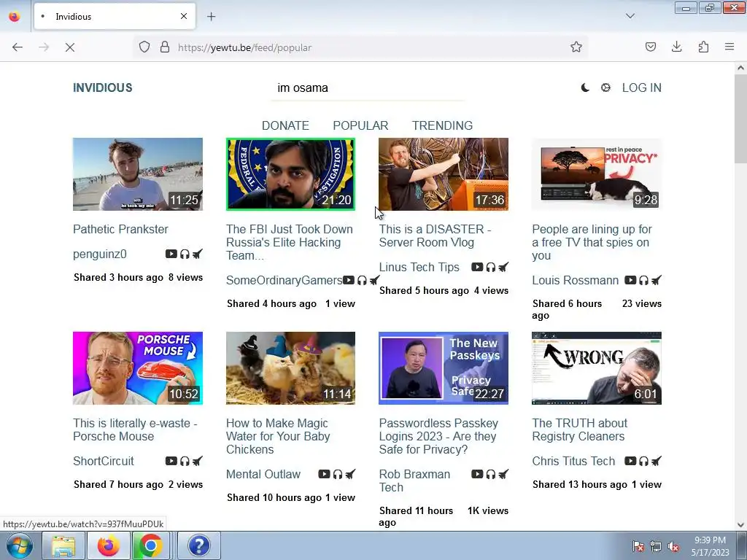Choose audio mode icon beside Linus Tech Tips

click(x=491, y=267)
